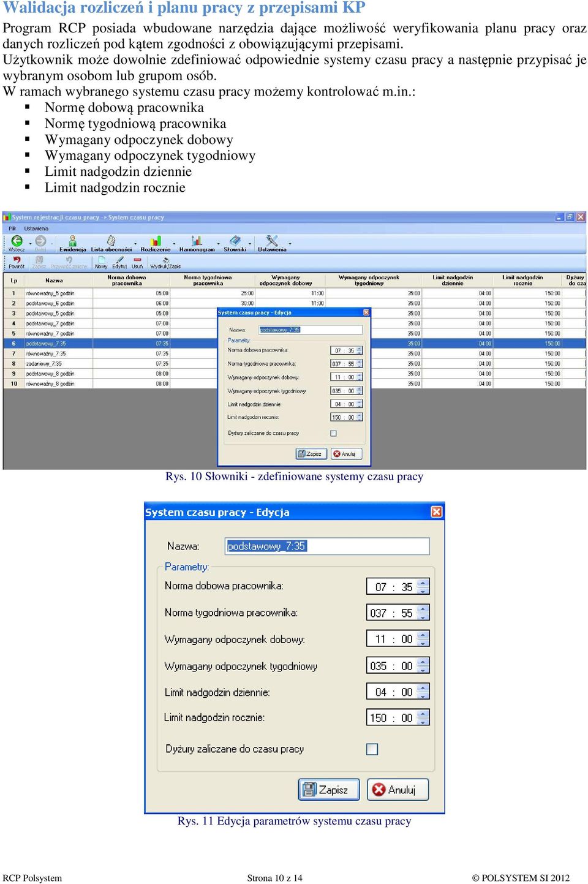This screenshot has height=884, width=588.
Task: Select row 5 równoważny_7 godzin
Action: [295, 333]
